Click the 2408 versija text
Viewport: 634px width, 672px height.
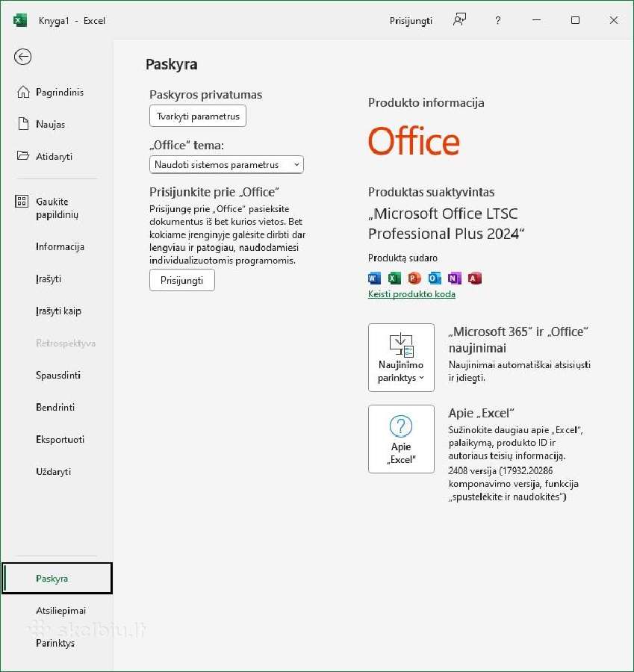[x=513, y=484]
